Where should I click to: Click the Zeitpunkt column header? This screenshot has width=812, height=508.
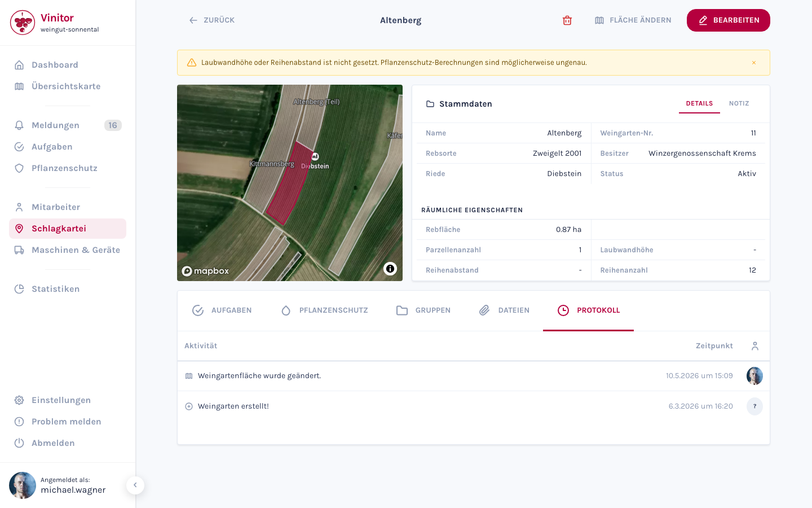714,346
